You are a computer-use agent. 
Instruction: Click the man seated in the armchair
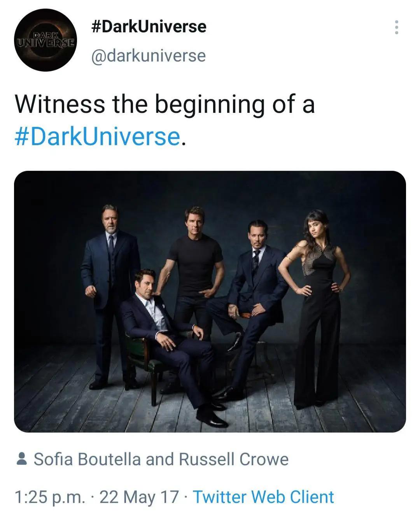coord(163,327)
